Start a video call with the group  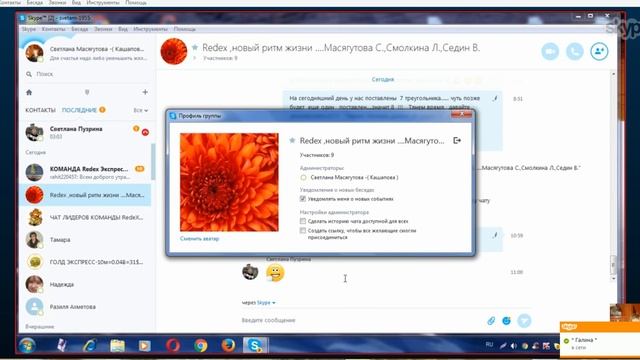(550, 51)
